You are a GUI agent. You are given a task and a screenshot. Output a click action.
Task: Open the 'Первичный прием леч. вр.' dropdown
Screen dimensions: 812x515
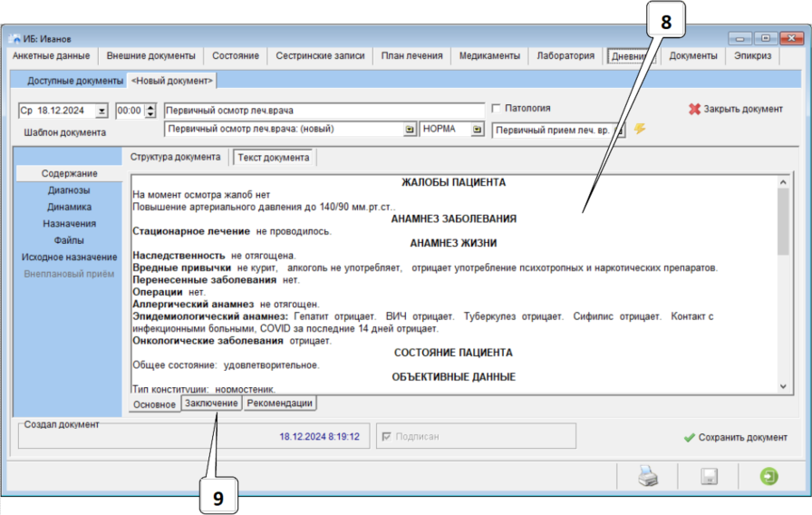tap(620, 130)
